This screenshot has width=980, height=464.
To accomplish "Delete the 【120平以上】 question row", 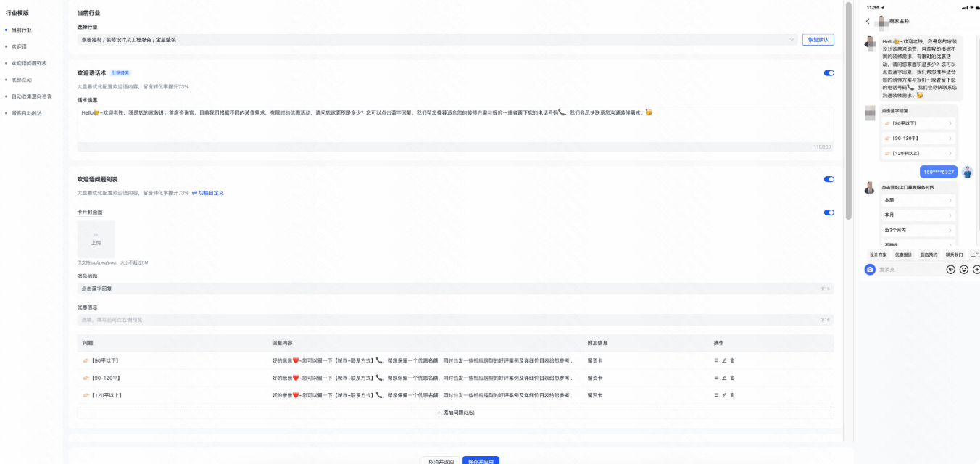I will [732, 395].
